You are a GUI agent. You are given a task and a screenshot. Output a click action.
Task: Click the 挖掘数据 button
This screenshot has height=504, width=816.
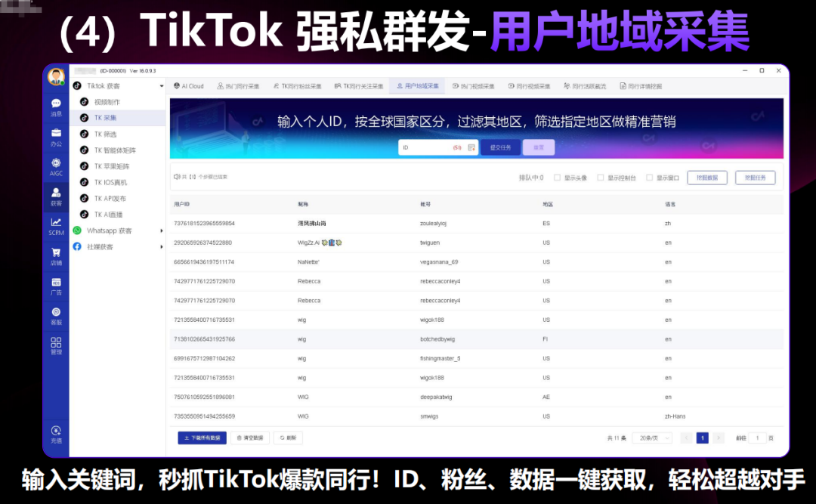click(x=707, y=178)
